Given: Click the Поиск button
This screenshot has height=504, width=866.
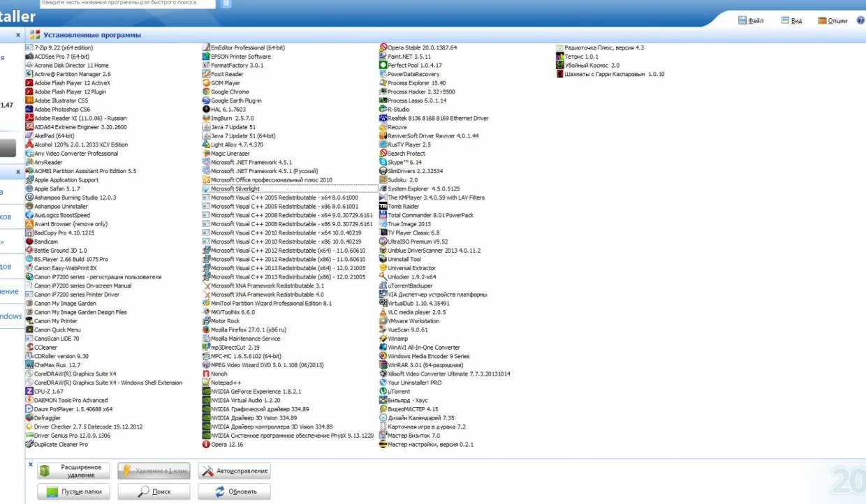Looking at the screenshot, I should point(154,491).
